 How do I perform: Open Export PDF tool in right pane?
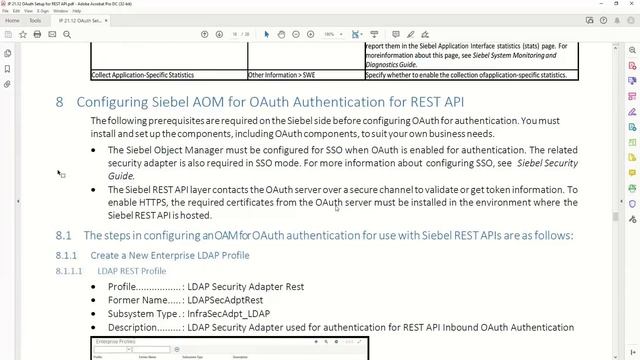click(632, 81)
